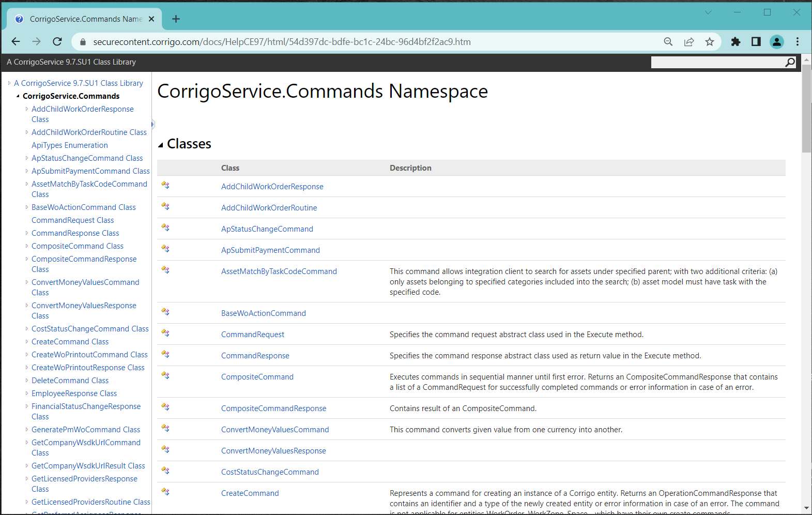Image resolution: width=812 pixels, height=515 pixels.
Task: Click the class icon beside ApStatusChangeCommand row
Action: coord(165,228)
